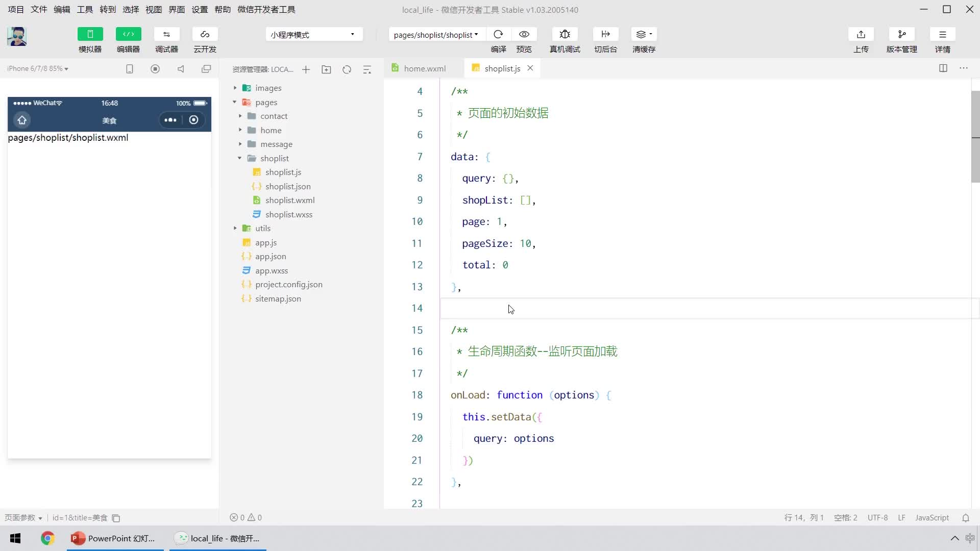This screenshot has height=551, width=980.
Task: Toggle the editor panel button
Action: pos(128,34)
